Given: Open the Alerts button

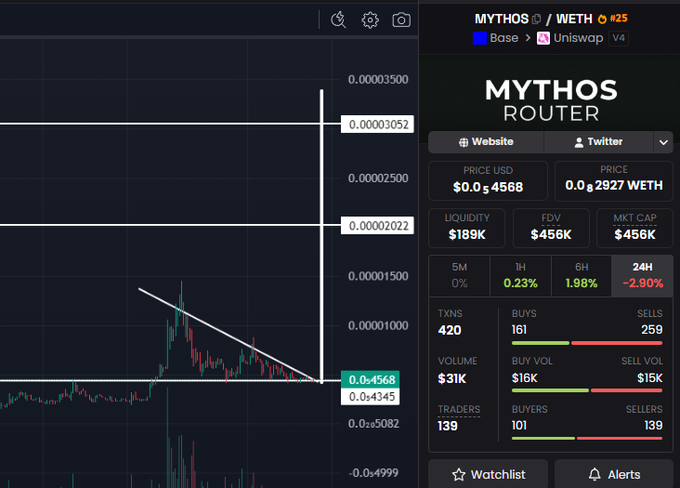Looking at the screenshot, I should pyautogui.click(x=614, y=474).
